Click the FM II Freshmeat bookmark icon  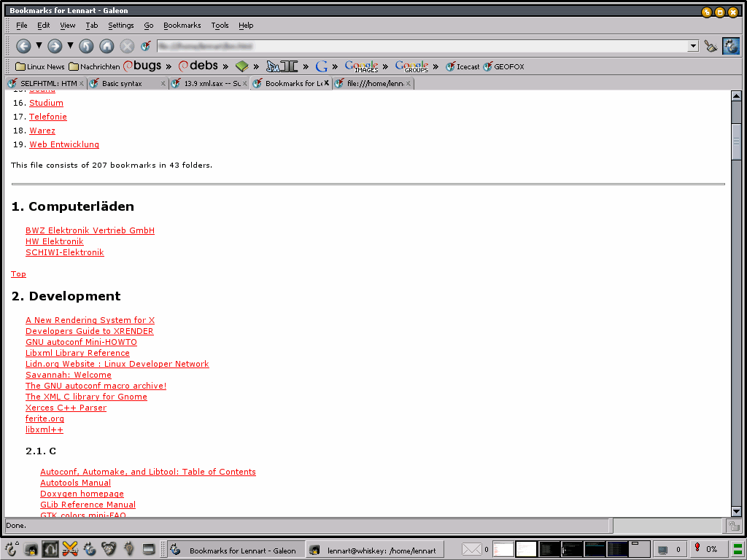[282, 66]
